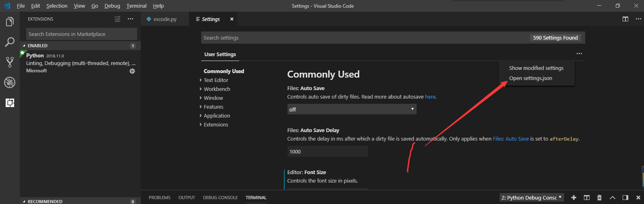Open the Go menu
Viewport: 644px width, 204px height.
tap(95, 6)
